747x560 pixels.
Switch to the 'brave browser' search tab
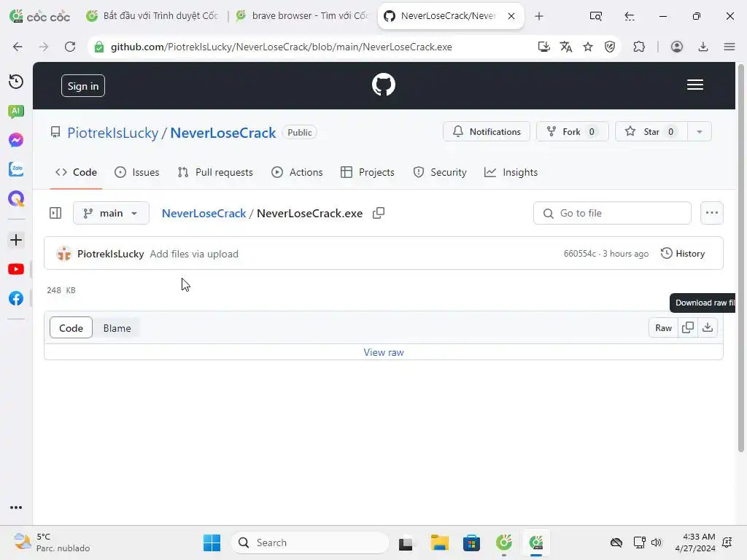coord(303,16)
